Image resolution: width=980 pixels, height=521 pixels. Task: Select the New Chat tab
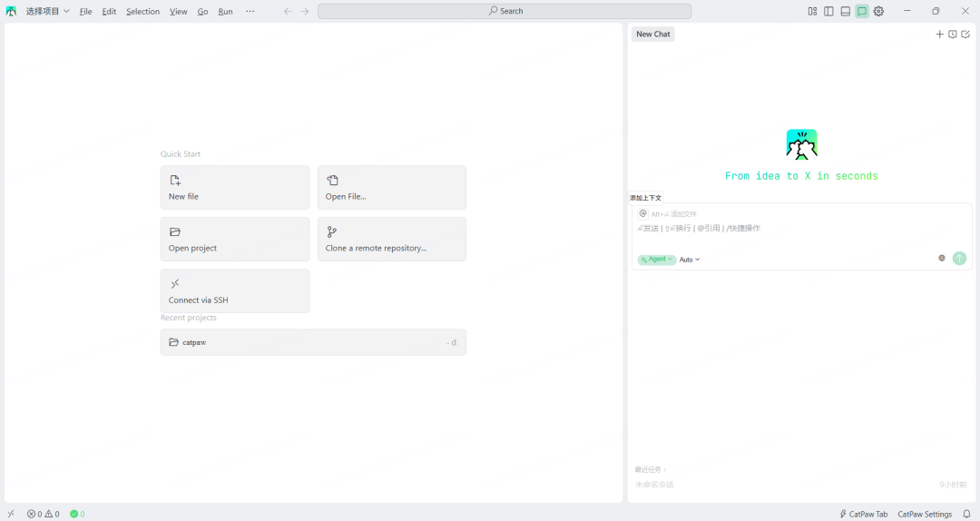click(x=653, y=34)
